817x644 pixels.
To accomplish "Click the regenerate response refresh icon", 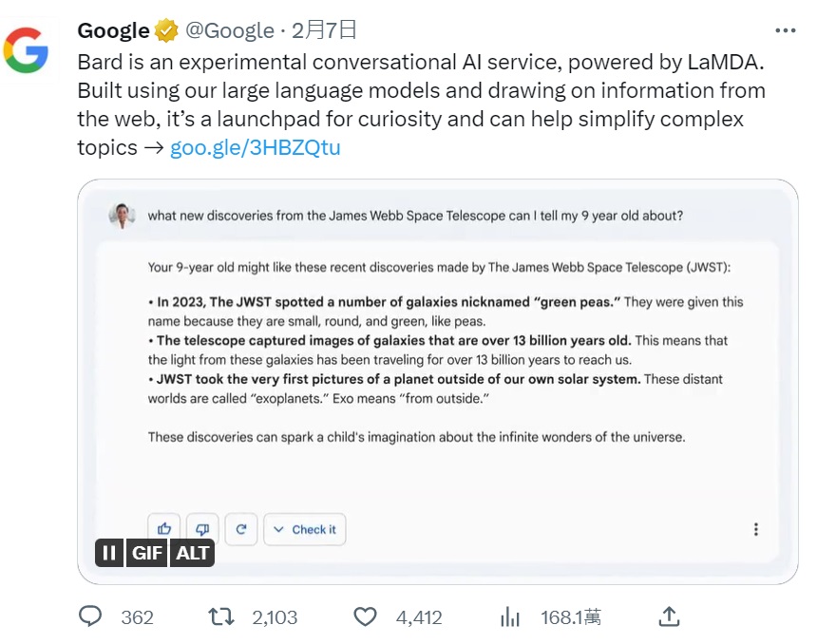I will (240, 529).
